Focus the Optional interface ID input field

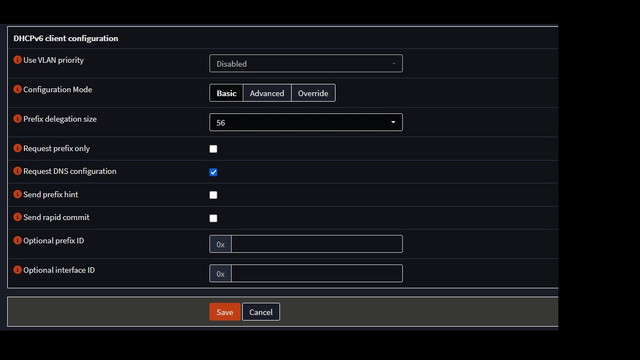coord(317,273)
